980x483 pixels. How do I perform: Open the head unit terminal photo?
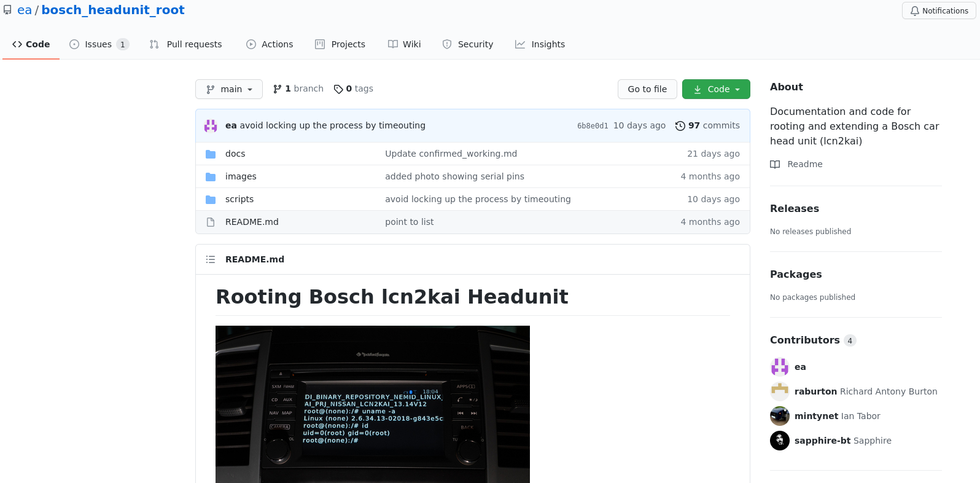pyautogui.click(x=373, y=404)
